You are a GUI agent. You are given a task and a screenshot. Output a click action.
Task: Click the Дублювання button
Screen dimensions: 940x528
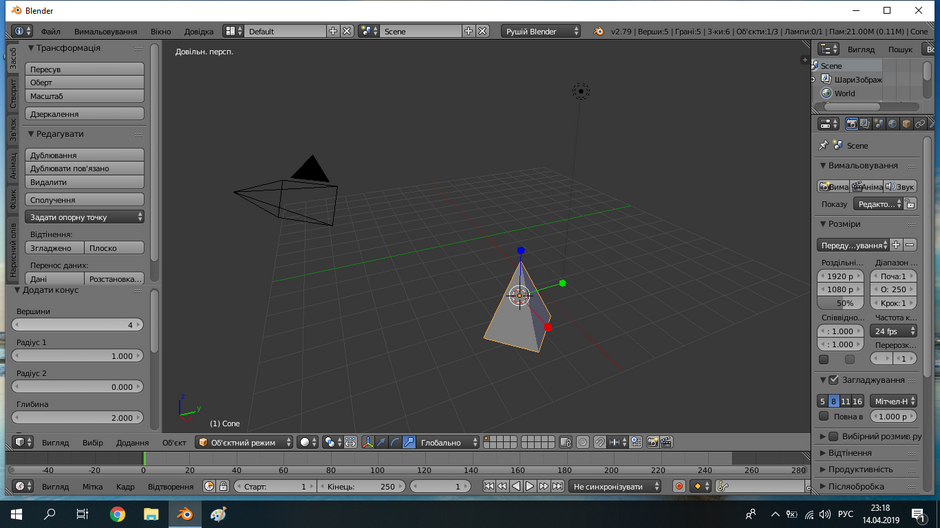coord(85,155)
